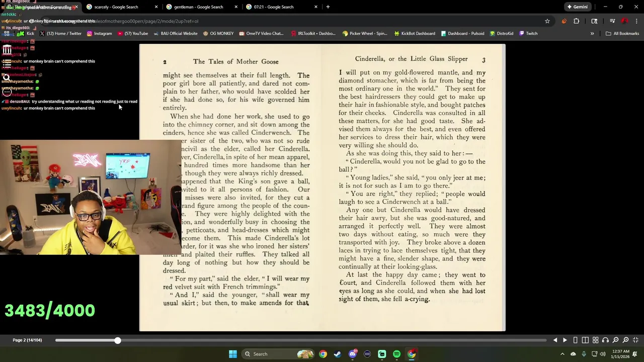
Task: Zoom out of the book
Action: [x=615, y=340]
